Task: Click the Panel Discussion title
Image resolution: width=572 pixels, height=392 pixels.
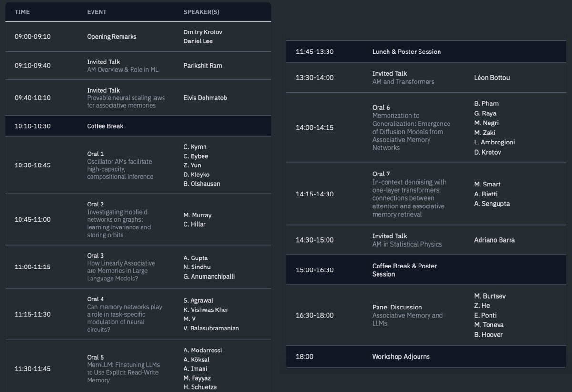Action: [397, 307]
